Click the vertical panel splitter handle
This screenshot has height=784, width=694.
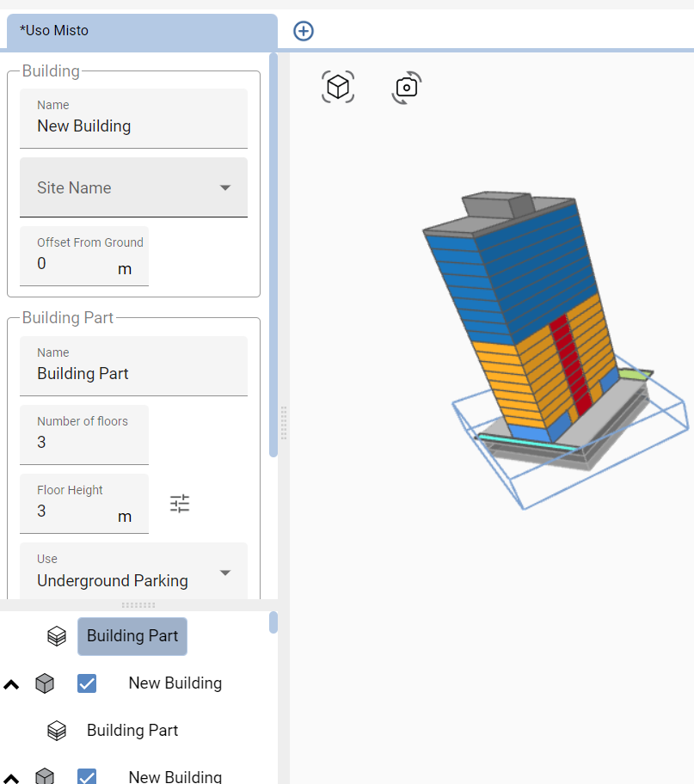[x=284, y=423]
